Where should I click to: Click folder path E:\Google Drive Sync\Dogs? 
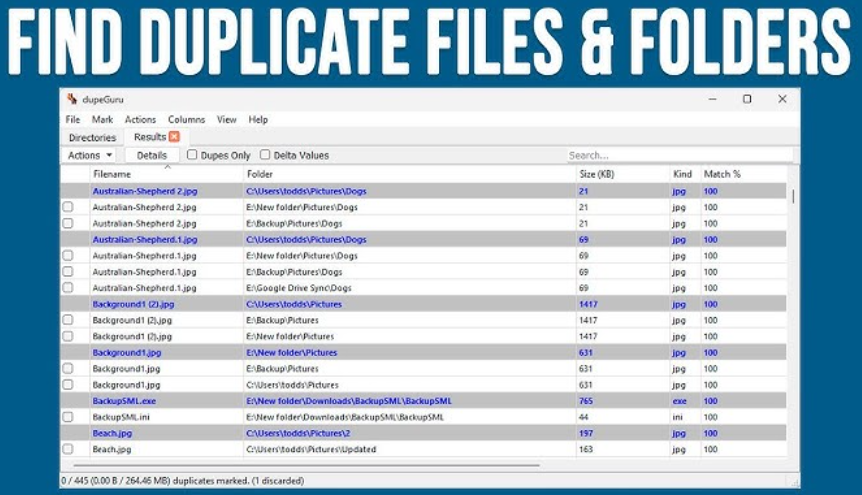pos(299,288)
